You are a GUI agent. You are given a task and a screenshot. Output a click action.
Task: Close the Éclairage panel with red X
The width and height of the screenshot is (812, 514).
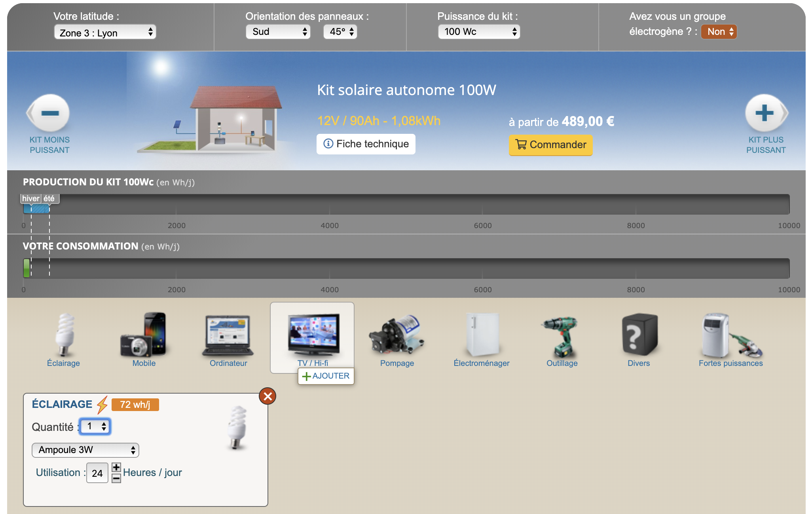tap(268, 396)
